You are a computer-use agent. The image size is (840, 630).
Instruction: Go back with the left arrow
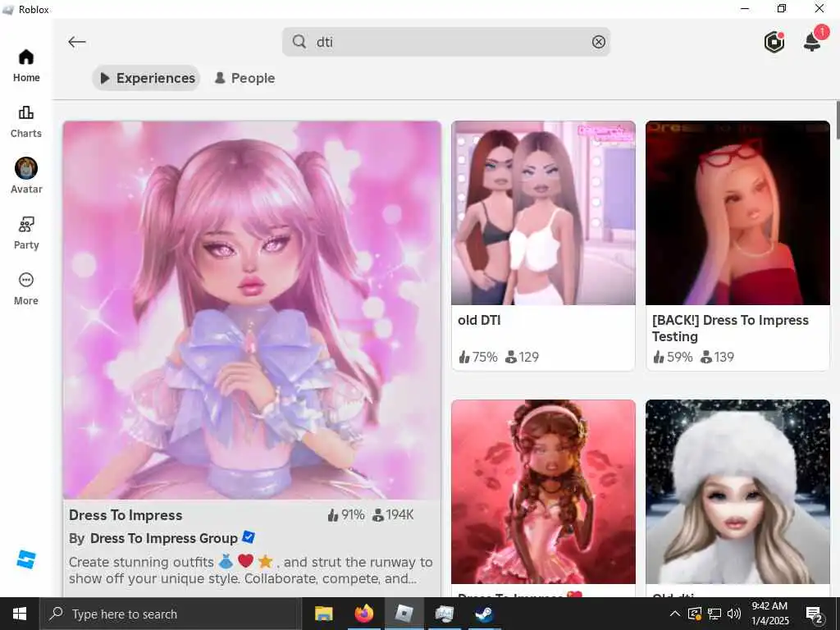point(77,42)
